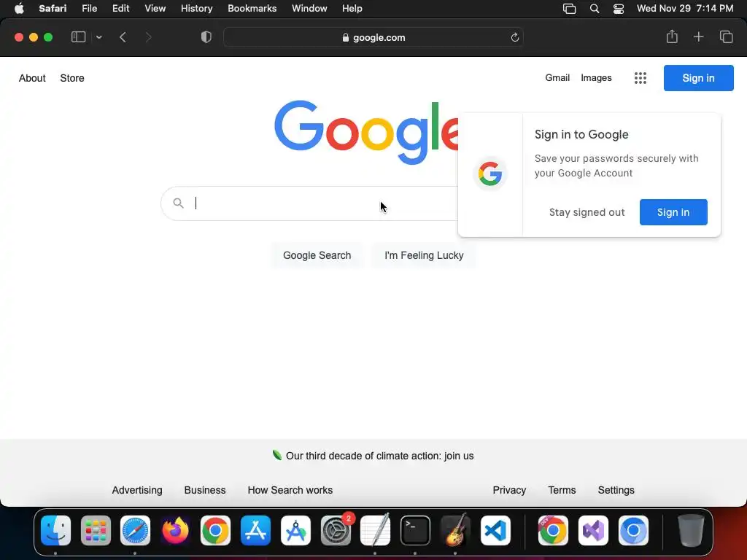Open the Apple menu

click(x=19, y=9)
